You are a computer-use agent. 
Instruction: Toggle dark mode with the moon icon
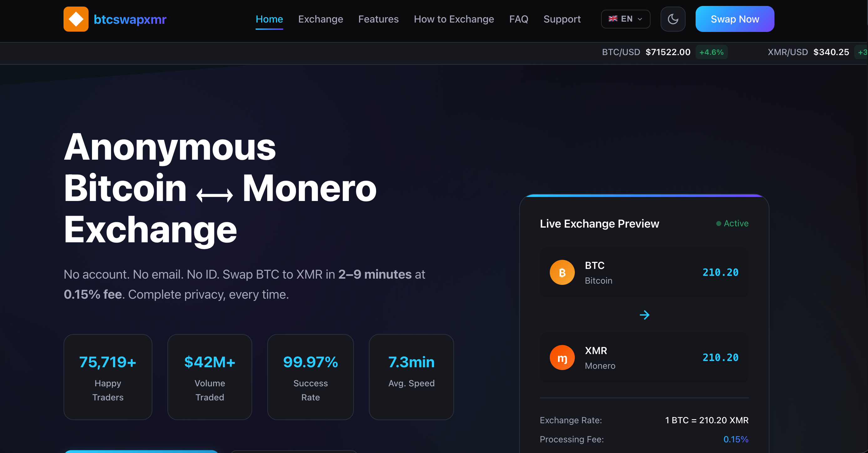click(x=672, y=19)
